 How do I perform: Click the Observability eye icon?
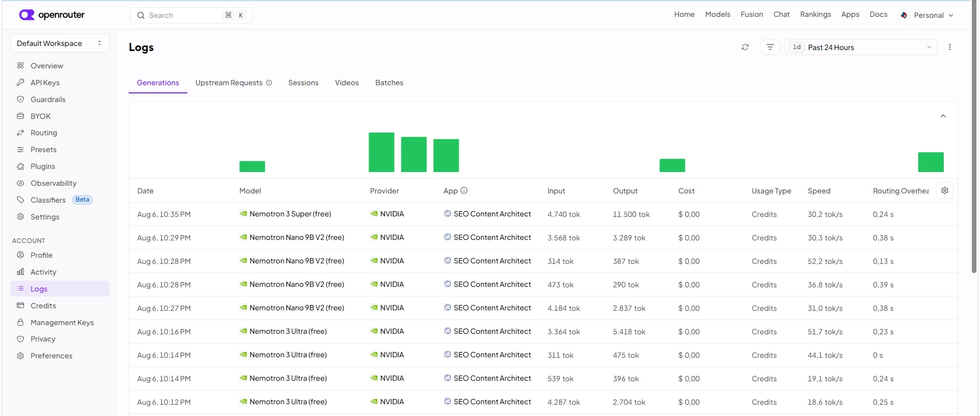coord(20,183)
